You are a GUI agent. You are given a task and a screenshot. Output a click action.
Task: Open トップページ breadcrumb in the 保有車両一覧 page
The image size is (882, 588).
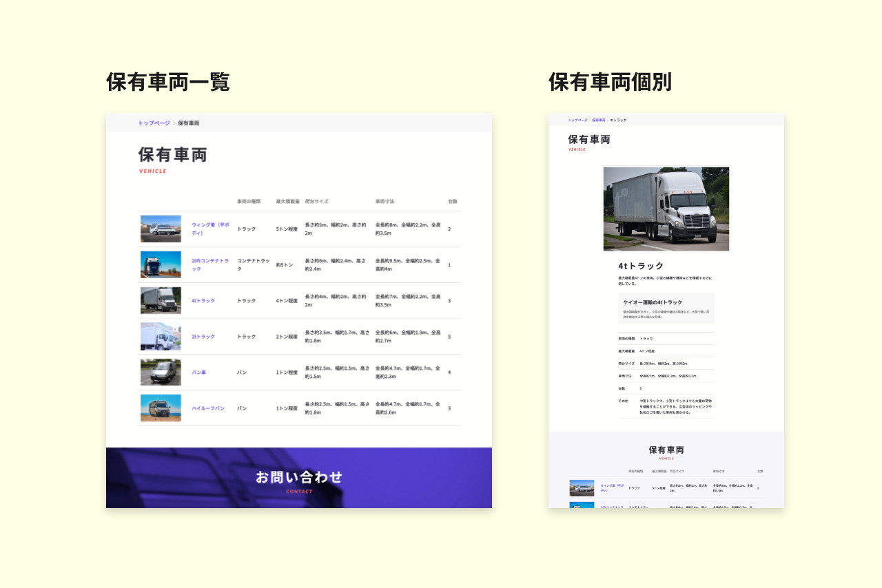pos(154,123)
